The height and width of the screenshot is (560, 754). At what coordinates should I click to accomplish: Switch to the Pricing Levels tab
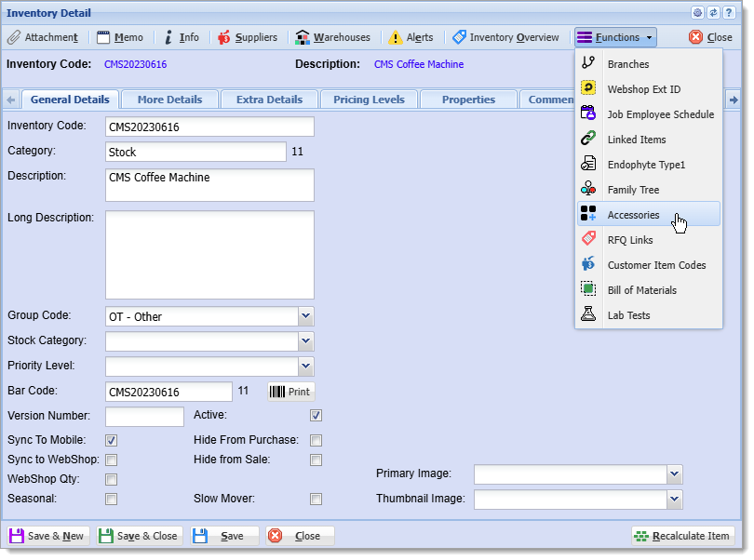coord(369,100)
